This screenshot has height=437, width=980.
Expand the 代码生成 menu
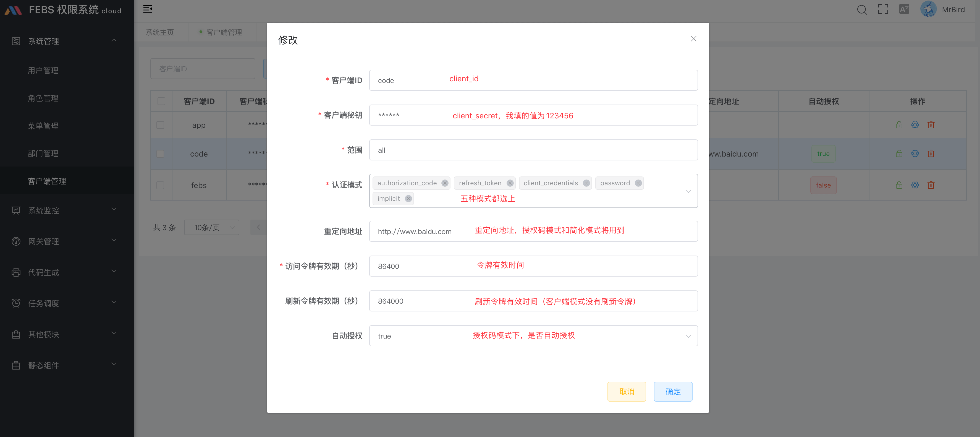(x=113, y=271)
